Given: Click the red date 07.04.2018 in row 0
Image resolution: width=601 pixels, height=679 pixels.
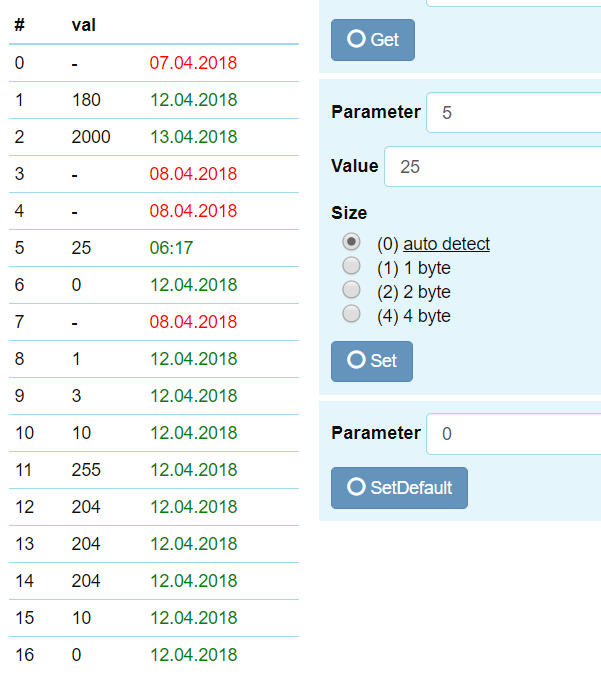Looking at the screenshot, I should [x=193, y=63].
